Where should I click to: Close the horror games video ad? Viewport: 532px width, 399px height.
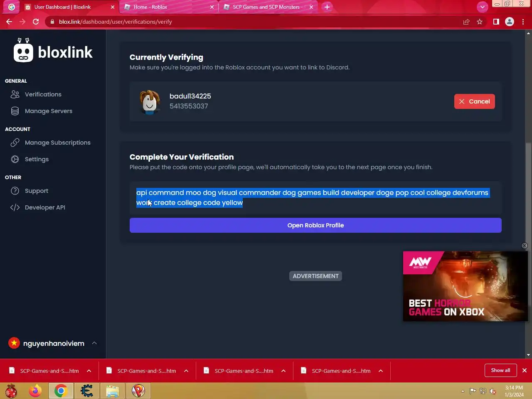525,246
